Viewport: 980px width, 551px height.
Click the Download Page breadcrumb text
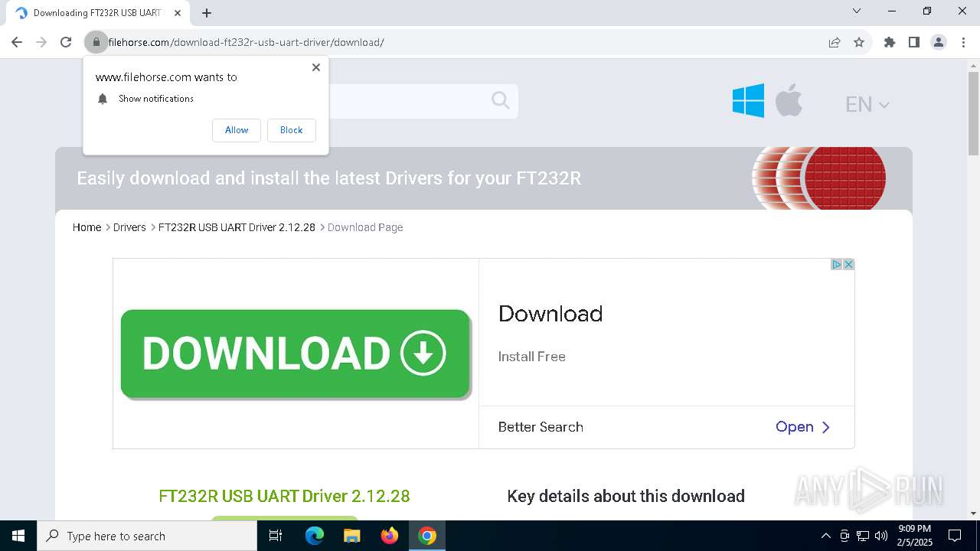point(365,227)
